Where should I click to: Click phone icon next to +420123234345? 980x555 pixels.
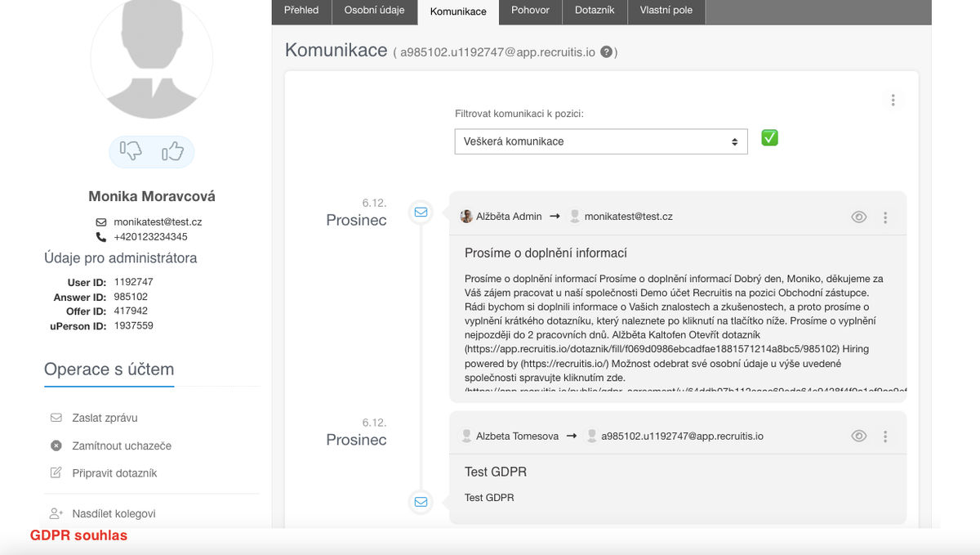(101, 237)
